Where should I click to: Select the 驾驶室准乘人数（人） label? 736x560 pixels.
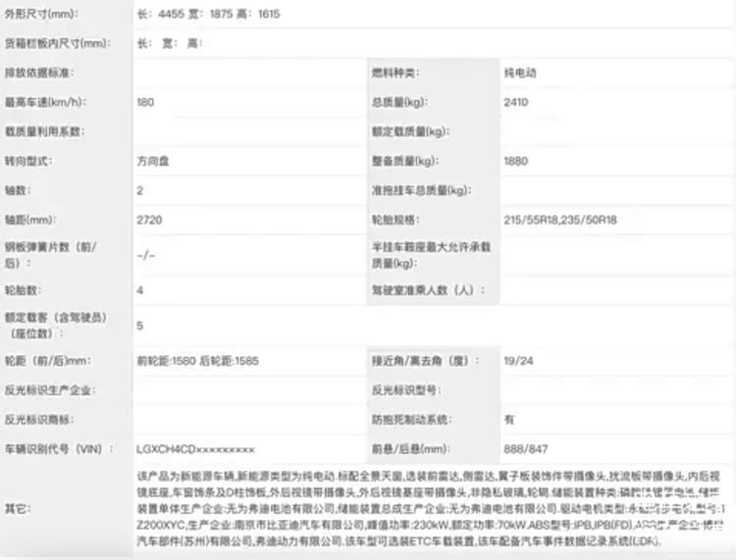(423, 290)
